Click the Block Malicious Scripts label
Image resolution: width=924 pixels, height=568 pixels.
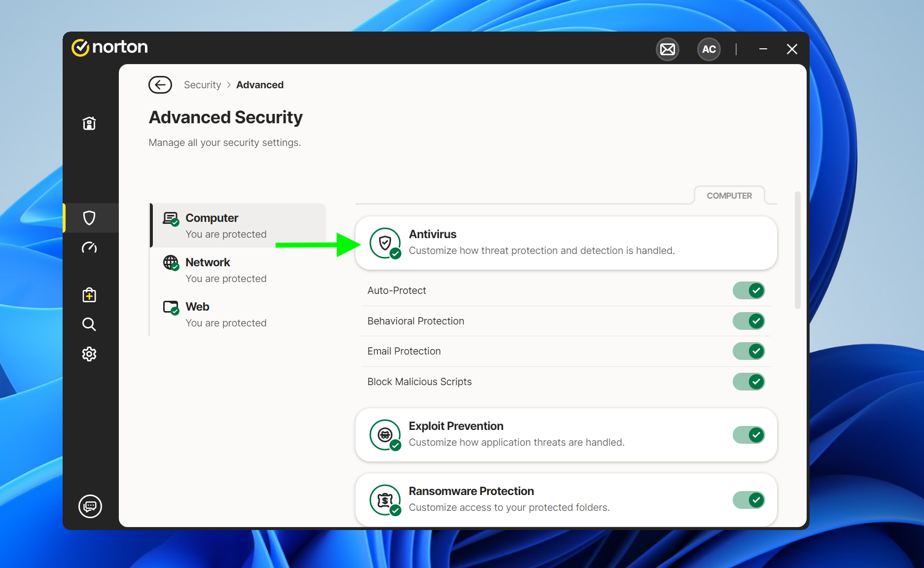pos(420,382)
